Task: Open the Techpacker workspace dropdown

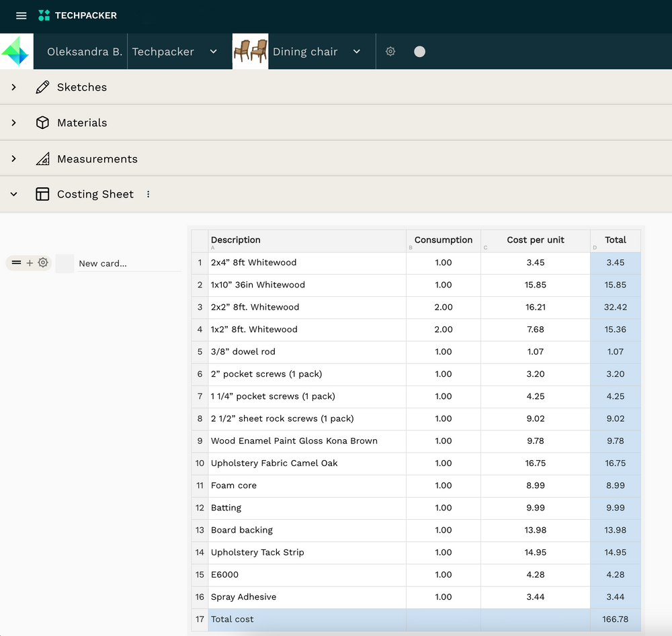Action: (213, 52)
